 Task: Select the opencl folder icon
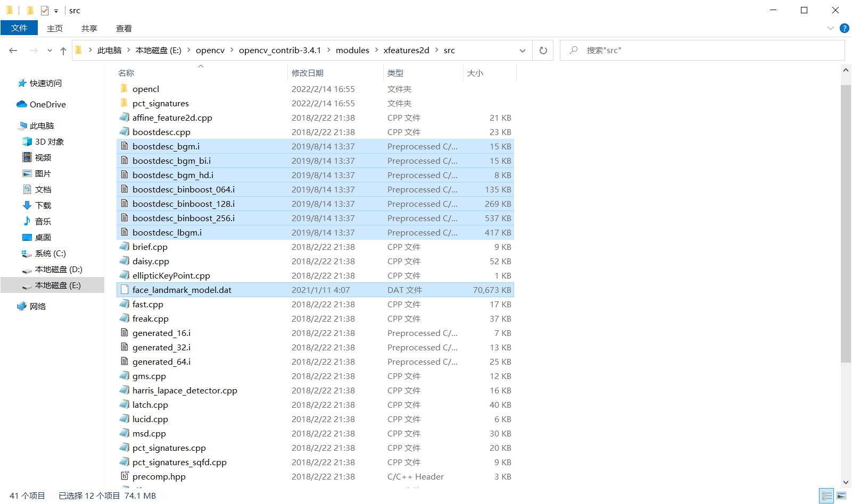click(x=124, y=89)
